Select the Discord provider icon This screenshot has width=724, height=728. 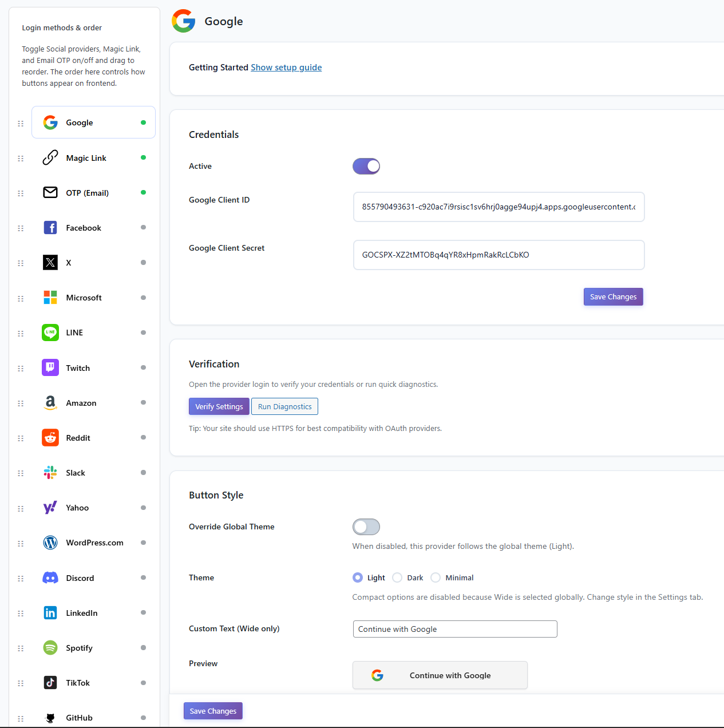[50, 578]
